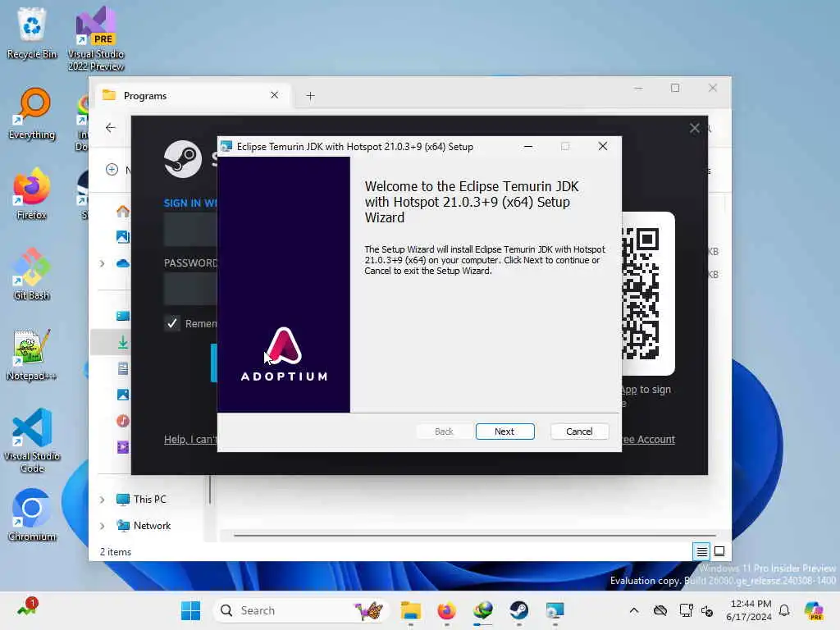Launch Visual Studio 2022 Preview shortcut
Screen dimensions: 840x630
[96, 39]
